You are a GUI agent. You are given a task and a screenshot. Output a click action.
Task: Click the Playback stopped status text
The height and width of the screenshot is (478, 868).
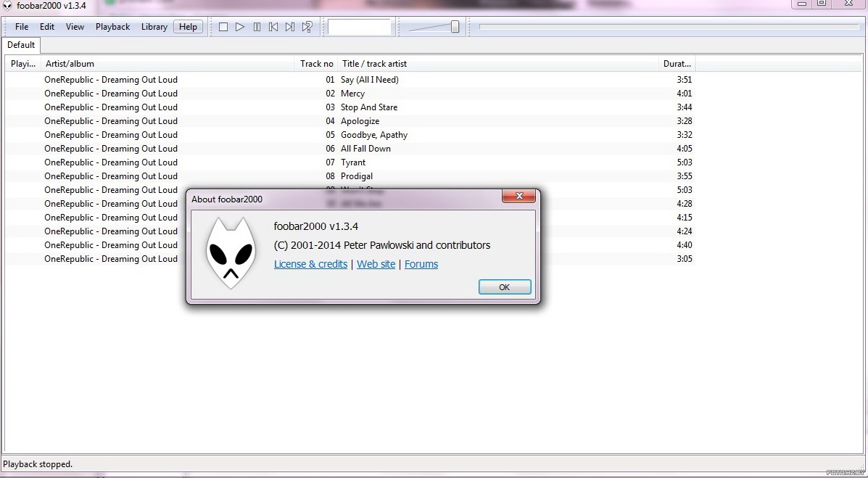coord(38,464)
